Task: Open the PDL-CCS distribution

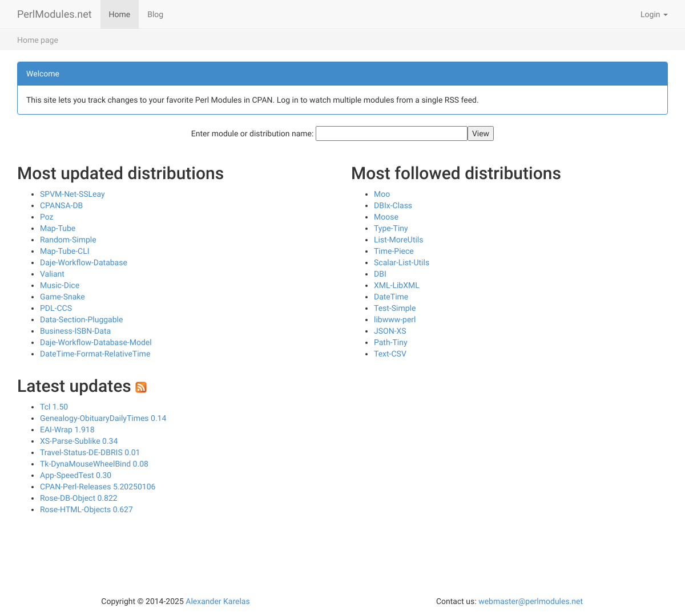Action: coord(56,308)
